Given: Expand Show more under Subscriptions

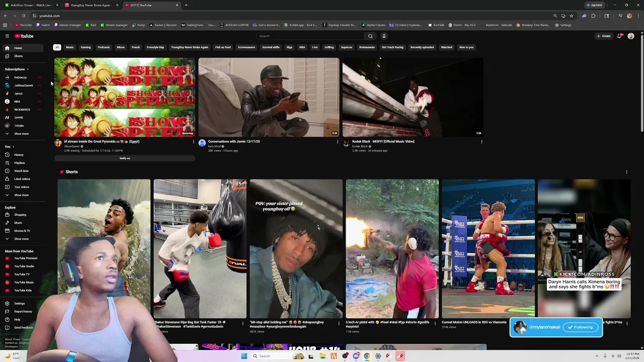Looking at the screenshot, I should click(x=24, y=134).
